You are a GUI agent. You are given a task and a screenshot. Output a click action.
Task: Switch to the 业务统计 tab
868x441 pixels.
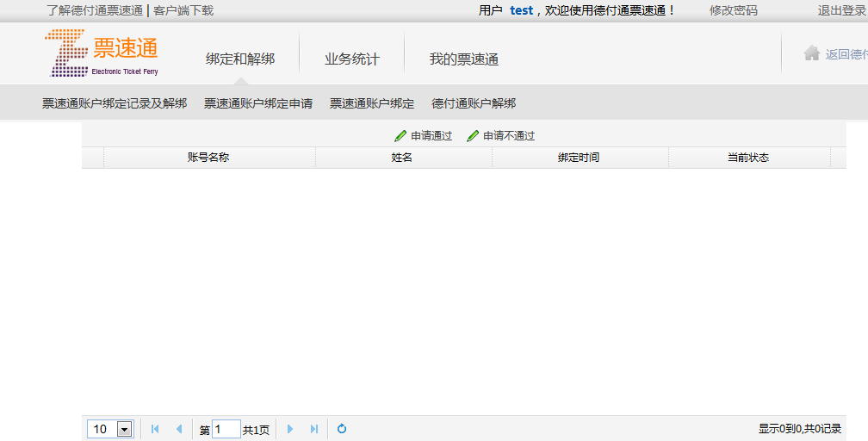[x=351, y=59]
